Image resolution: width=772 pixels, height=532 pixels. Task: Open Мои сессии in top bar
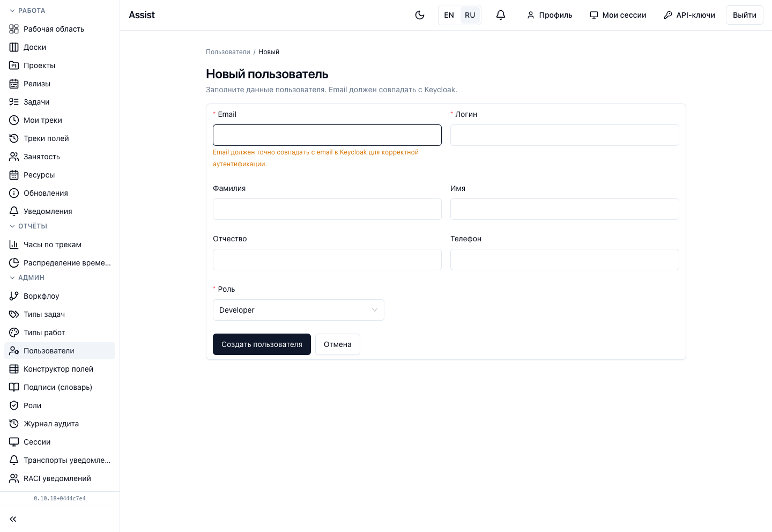[x=618, y=15]
